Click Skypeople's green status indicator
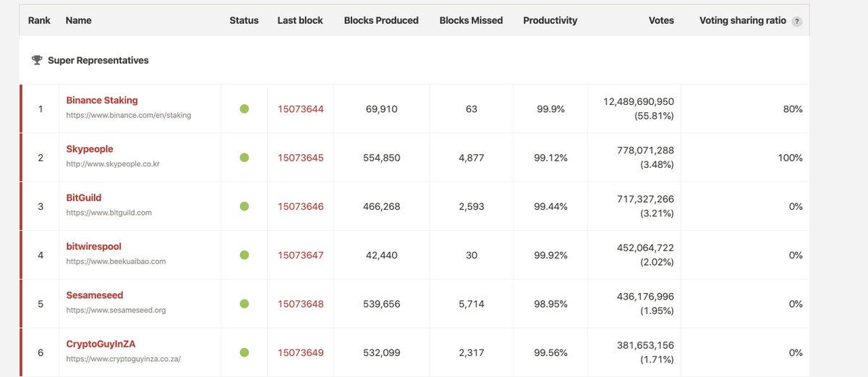 click(244, 158)
